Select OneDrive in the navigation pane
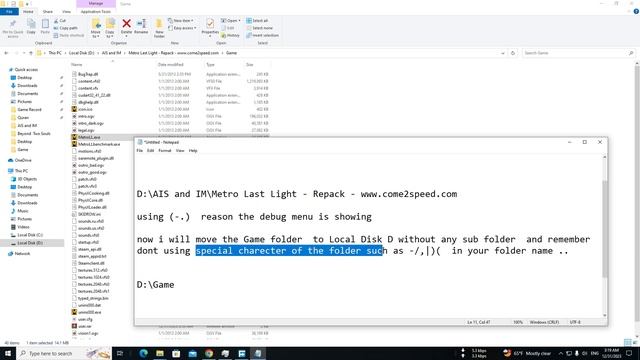 pos(23,160)
